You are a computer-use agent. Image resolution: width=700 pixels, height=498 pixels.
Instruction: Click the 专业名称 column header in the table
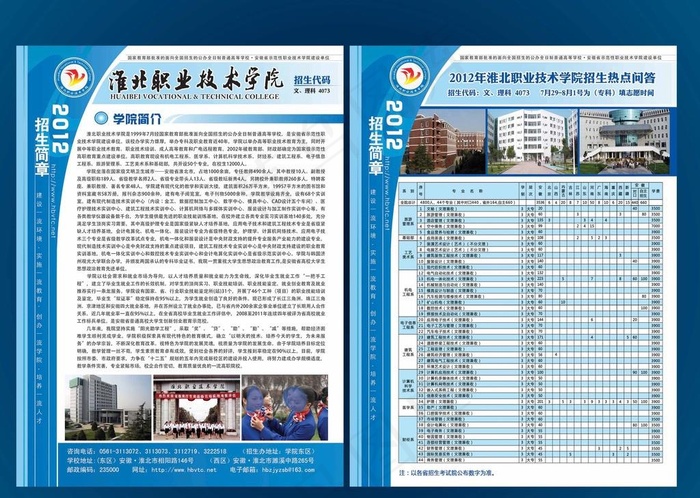click(467, 191)
